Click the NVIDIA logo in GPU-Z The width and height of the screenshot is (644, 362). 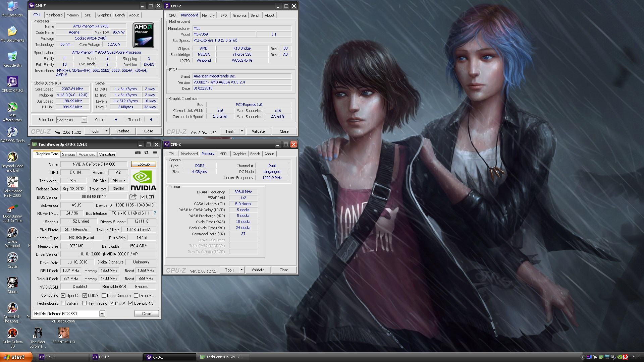(x=143, y=181)
